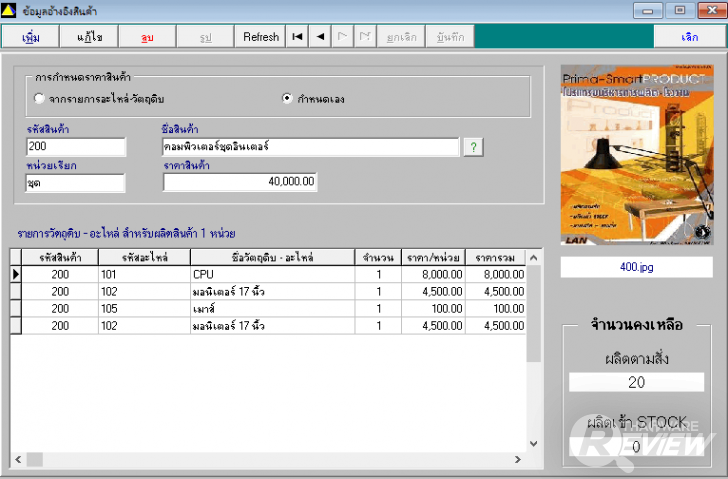Click the ราคา/หน่วย column header
This screenshot has height=479, width=728.
[x=433, y=258]
